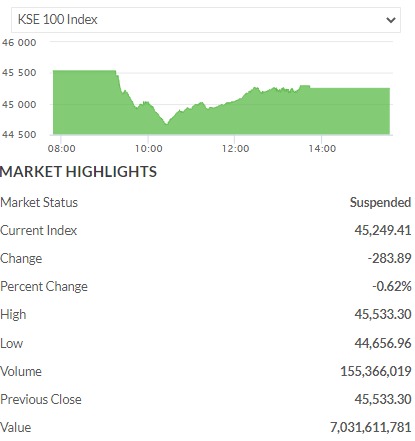415x441 pixels.
Task: Click the Previous Close label
Action: click(x=41, y=399)
